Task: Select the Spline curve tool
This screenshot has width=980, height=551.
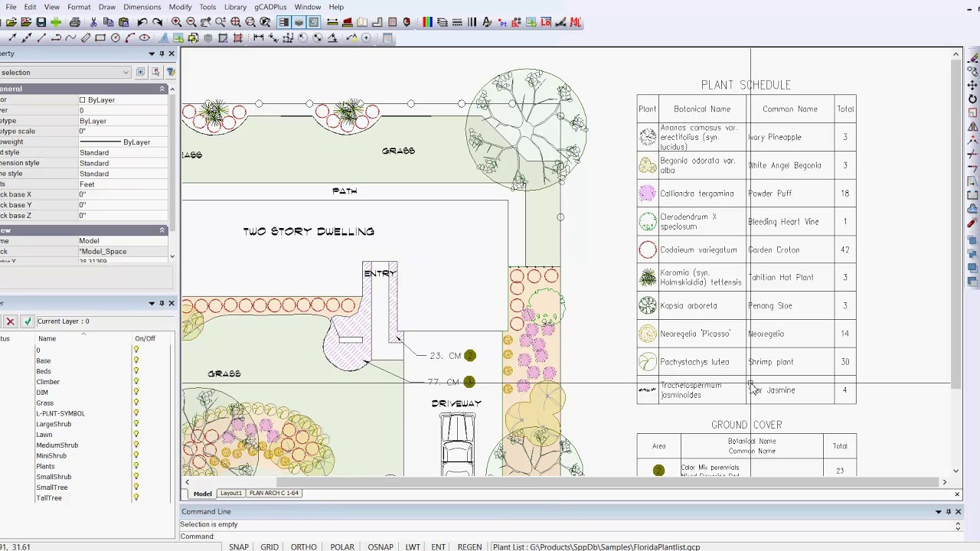Action: point(70,37)
